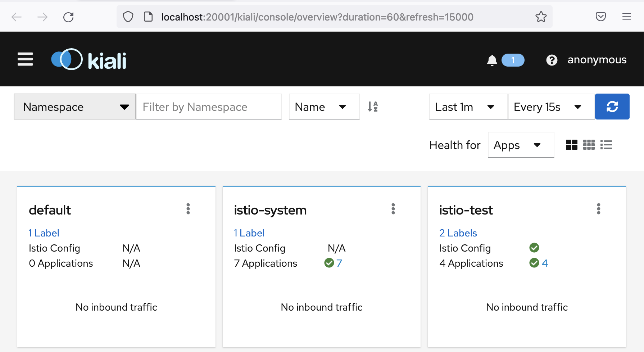The image size is (644, 352).
Task: Open the kebab menu on default namespace
Action: pyautogui.click(x=188, y=209)
